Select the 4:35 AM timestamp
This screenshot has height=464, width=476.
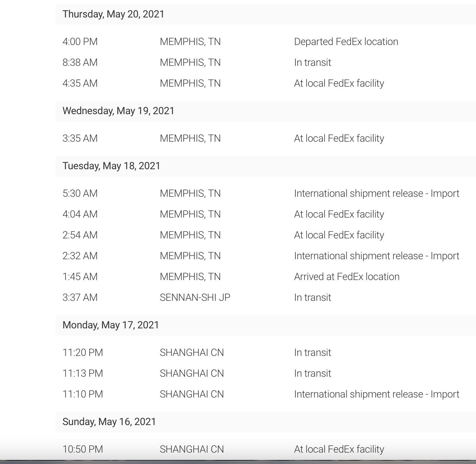coord(80,83)
